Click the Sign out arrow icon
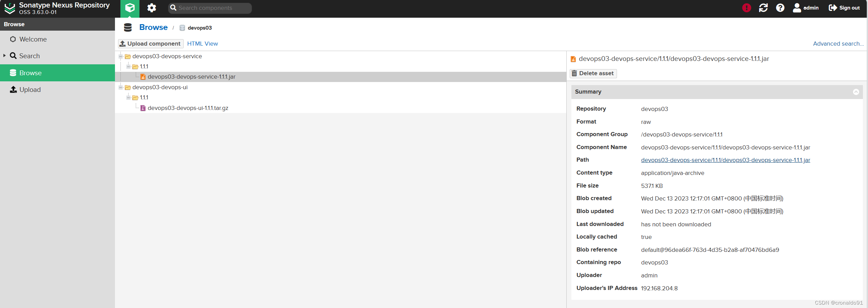The image size is (868, 308). (x=833, y=8)
